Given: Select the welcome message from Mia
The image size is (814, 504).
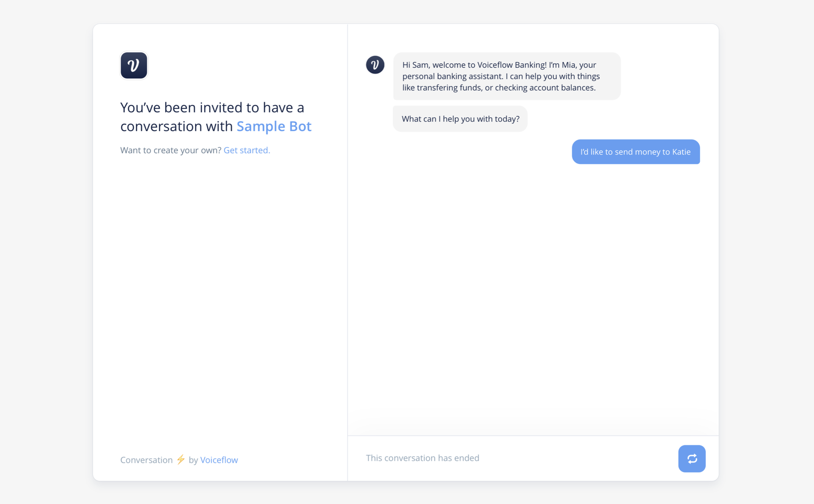Looking at the screenshot, I should click(x=506, y=76).
